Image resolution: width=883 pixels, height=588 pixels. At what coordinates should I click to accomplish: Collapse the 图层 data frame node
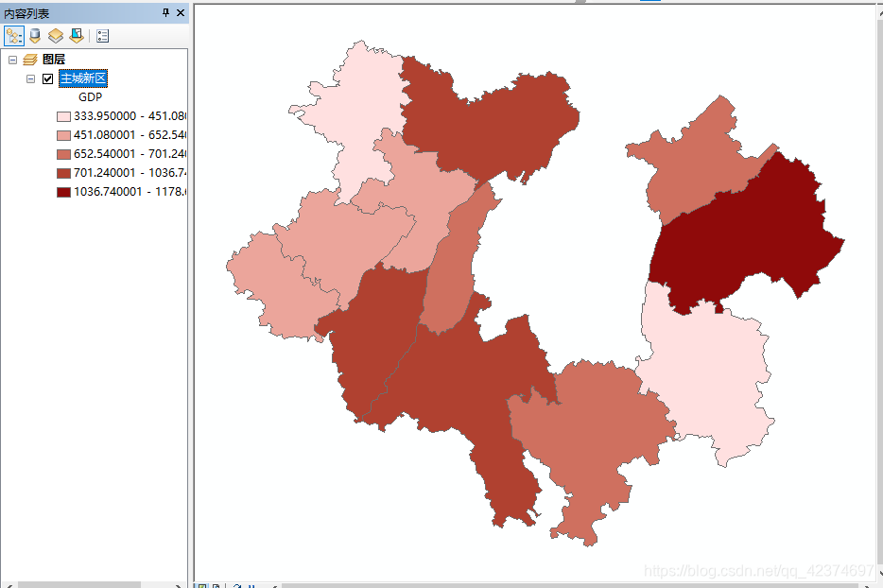(12, 60)
